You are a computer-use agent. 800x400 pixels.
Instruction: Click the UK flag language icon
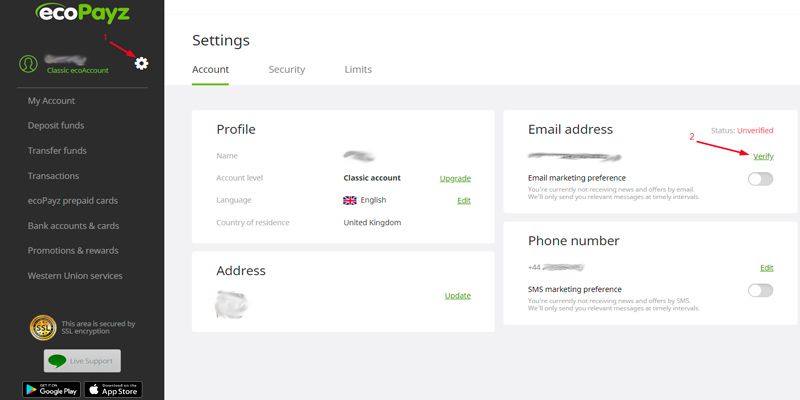pos(349,200)
